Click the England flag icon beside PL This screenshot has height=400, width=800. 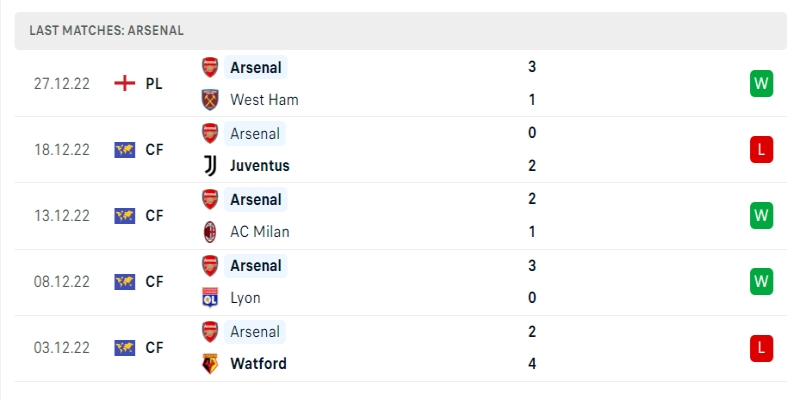[125, 84]
